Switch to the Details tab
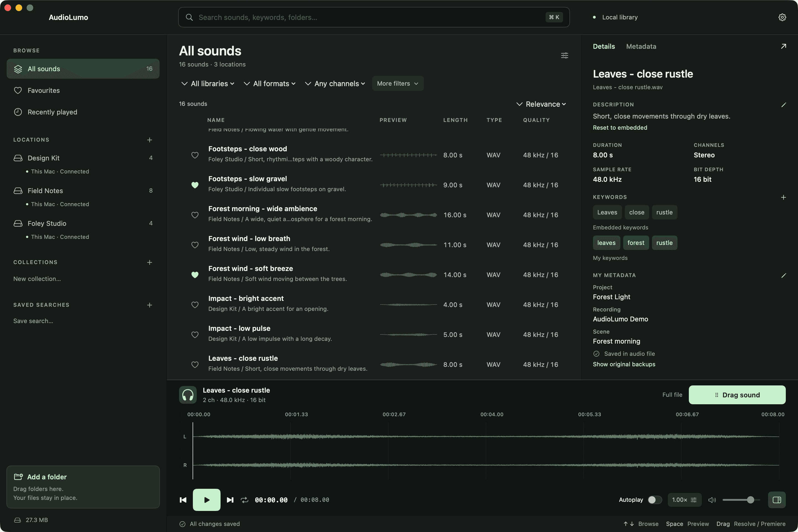The height and width of the screenshot is (532, 798). pos(603,46)
